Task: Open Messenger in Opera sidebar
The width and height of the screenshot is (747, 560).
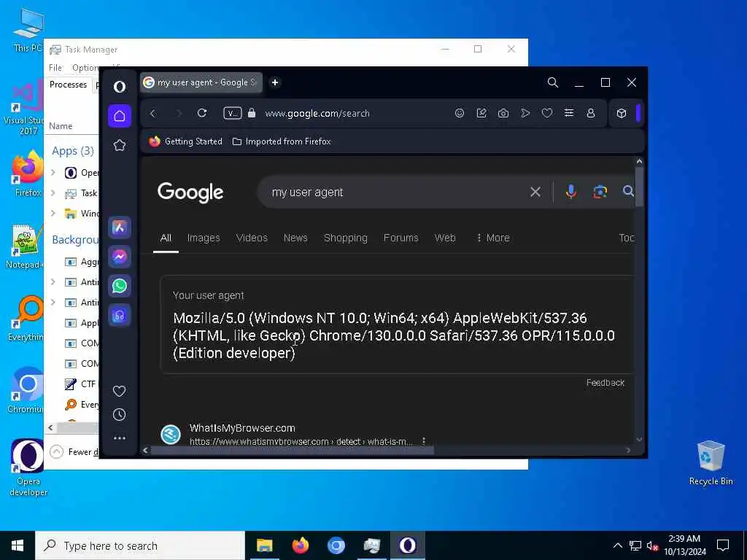Action: tap(120, 257)
